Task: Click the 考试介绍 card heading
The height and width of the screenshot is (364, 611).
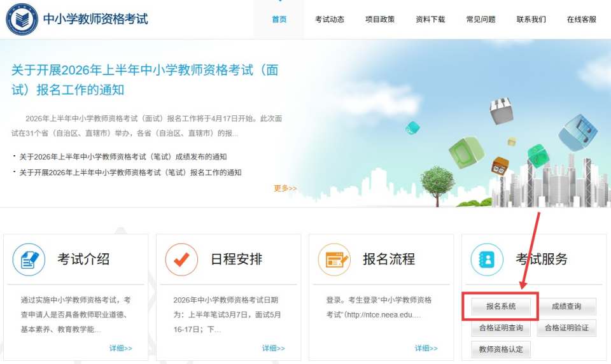Action: pyautogui.click(x=83, y=259)
